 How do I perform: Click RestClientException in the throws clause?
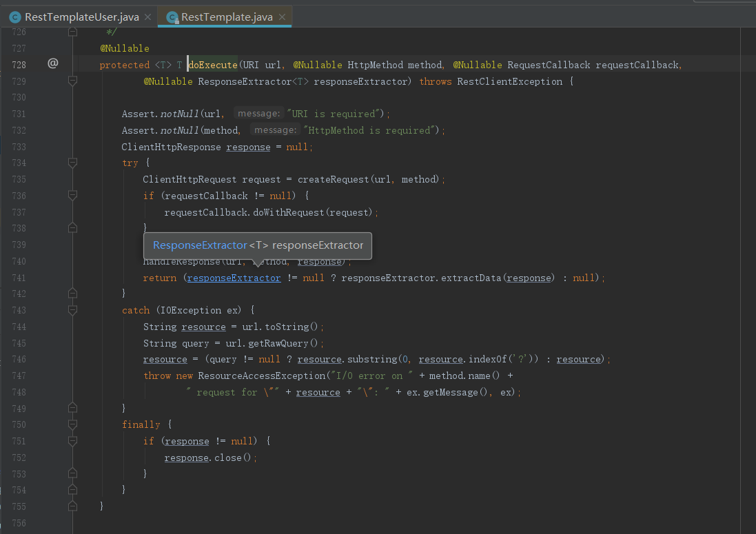point(509,81)
